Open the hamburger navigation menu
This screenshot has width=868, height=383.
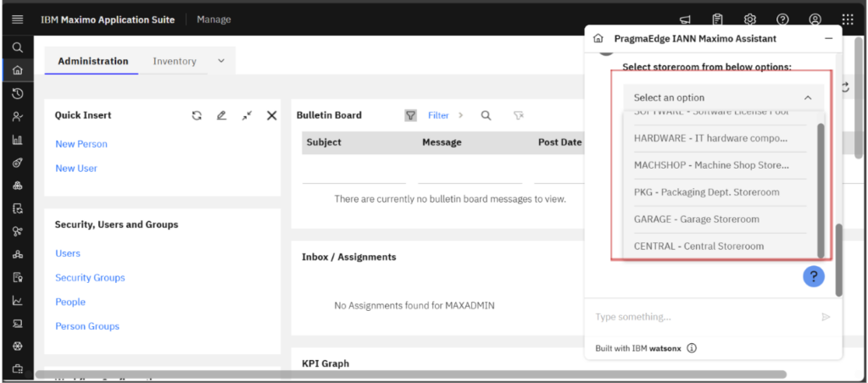[x=17, y=19]
